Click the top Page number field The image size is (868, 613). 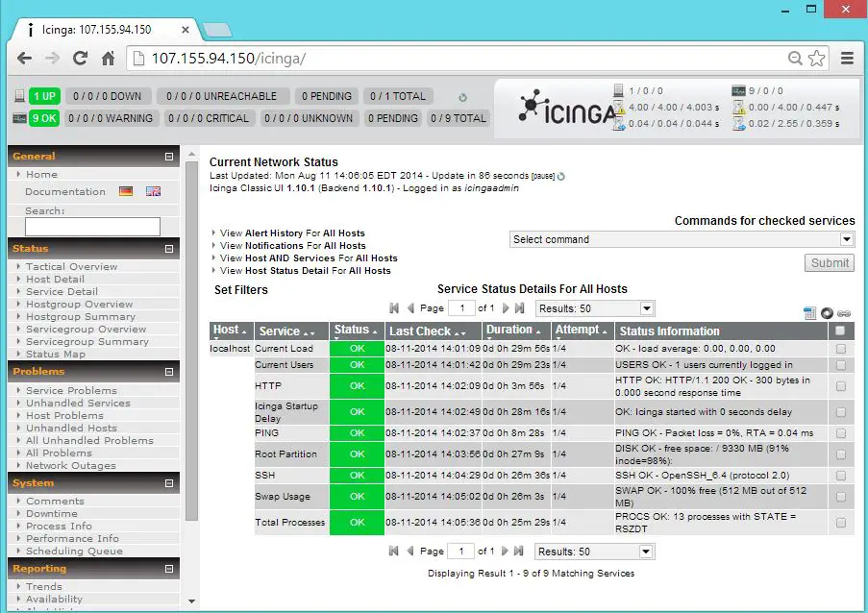tap(461, 308)
